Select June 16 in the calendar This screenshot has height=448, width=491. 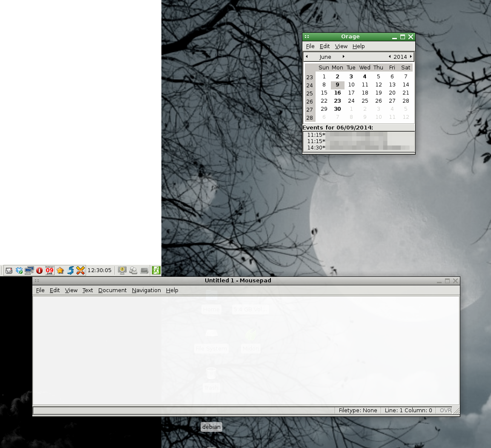337,93
